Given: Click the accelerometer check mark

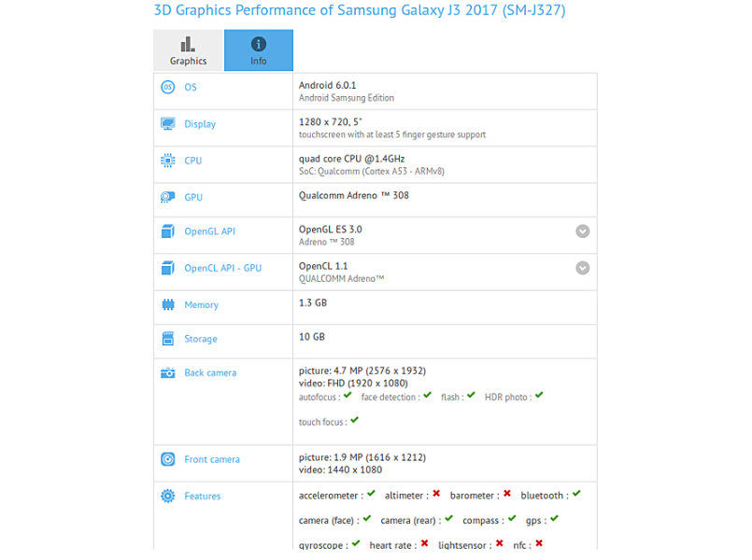Looking at the screenshot, I should pos(371,494).
